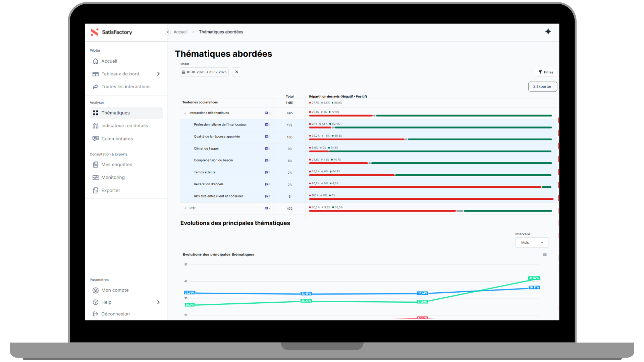Open comments icon for Prêt row
The height and width of the screenshot is (362, 644).
pos(267,208)
